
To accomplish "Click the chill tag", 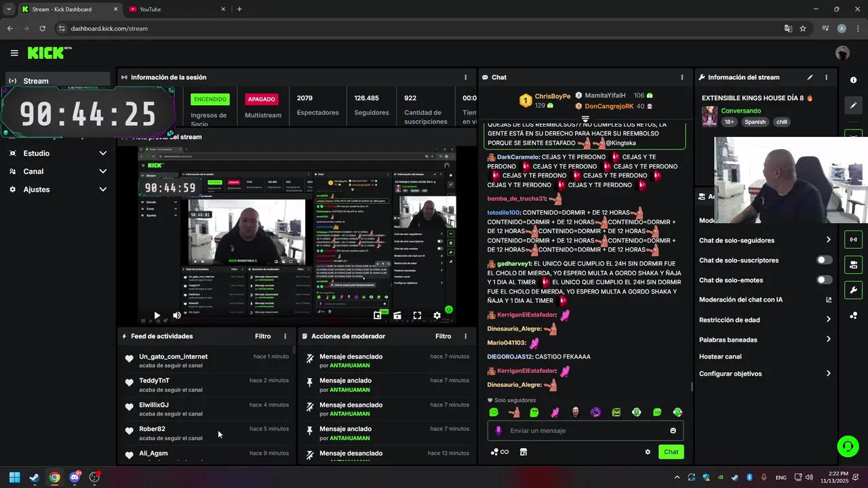I will click(782, 122).
